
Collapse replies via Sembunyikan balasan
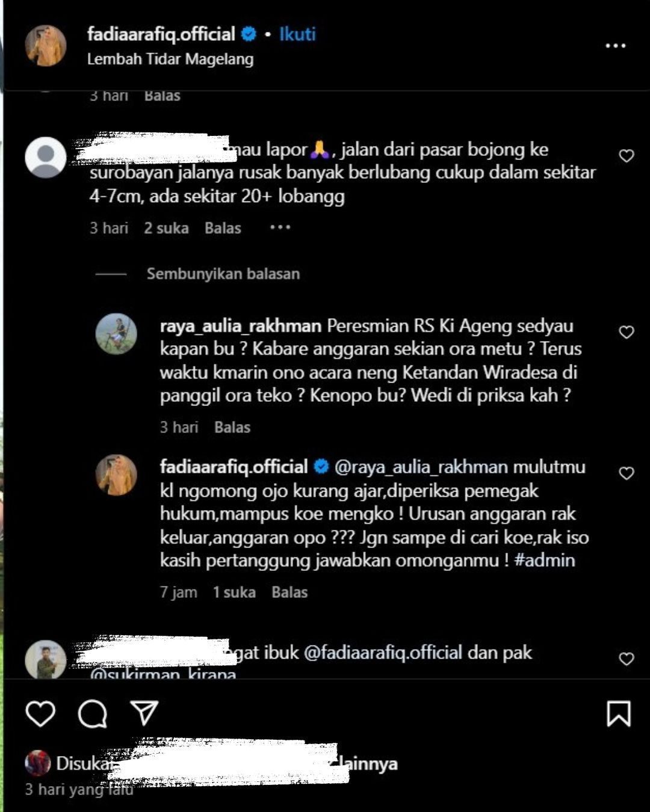(223, 274)
